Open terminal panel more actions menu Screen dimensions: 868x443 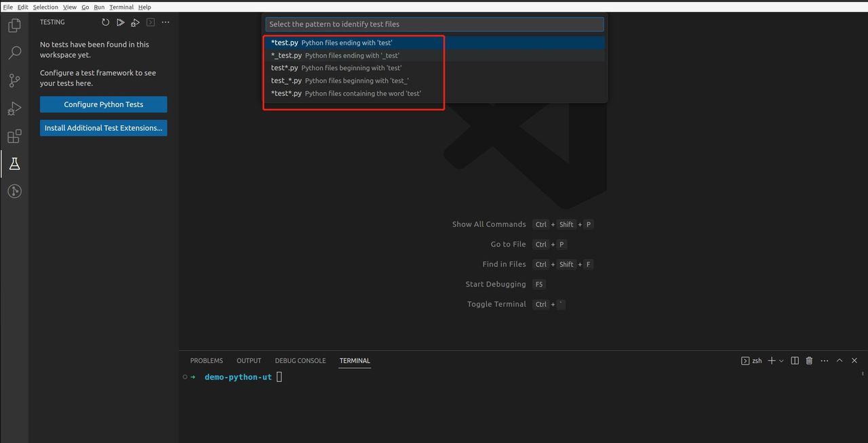(x=825, y=360)
